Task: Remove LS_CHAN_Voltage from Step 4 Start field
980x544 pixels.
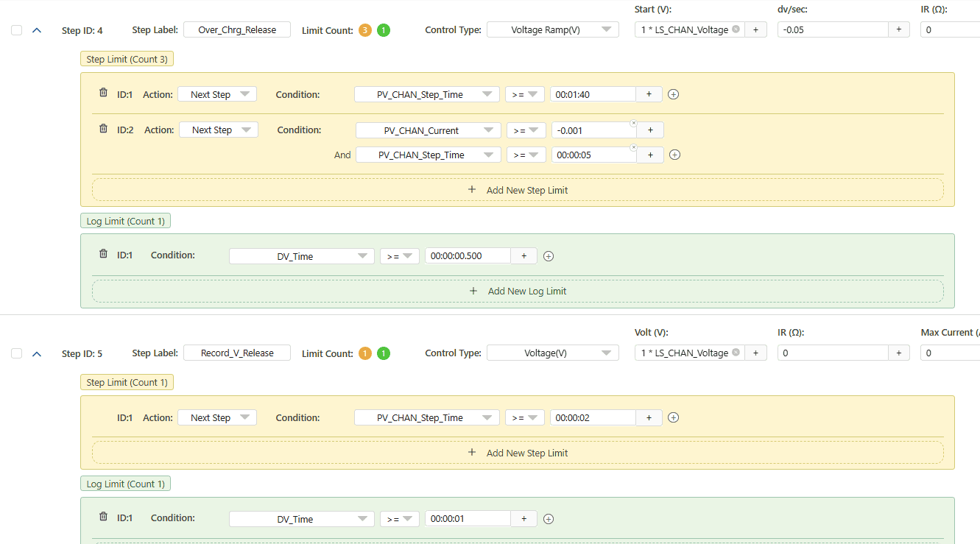Action: (736, 30)
